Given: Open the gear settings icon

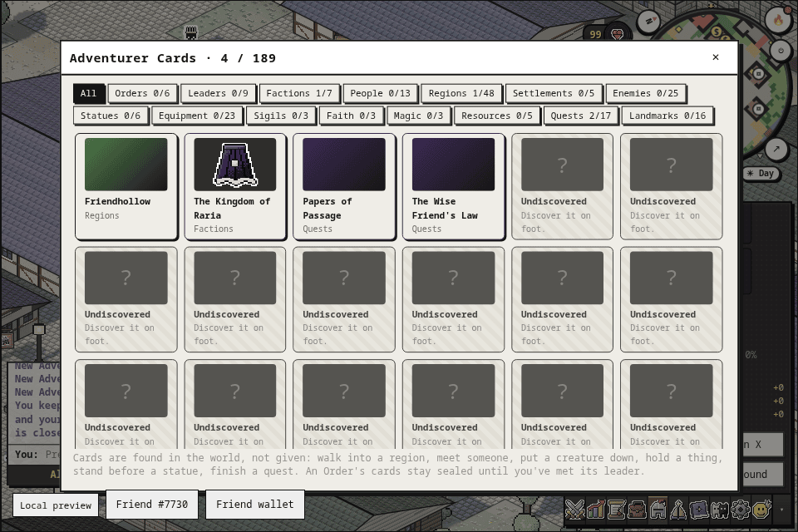Looking at the screenshot, I should pos(741,509).
